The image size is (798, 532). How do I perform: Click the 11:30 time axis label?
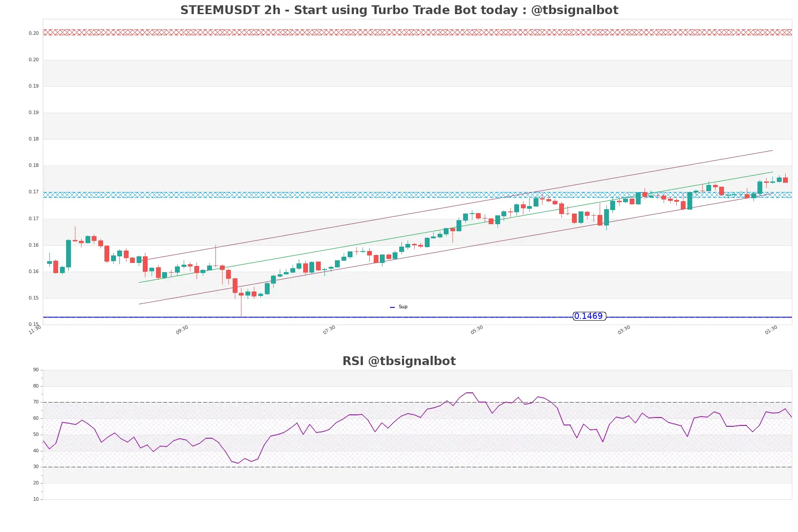(x=35, y=330)
